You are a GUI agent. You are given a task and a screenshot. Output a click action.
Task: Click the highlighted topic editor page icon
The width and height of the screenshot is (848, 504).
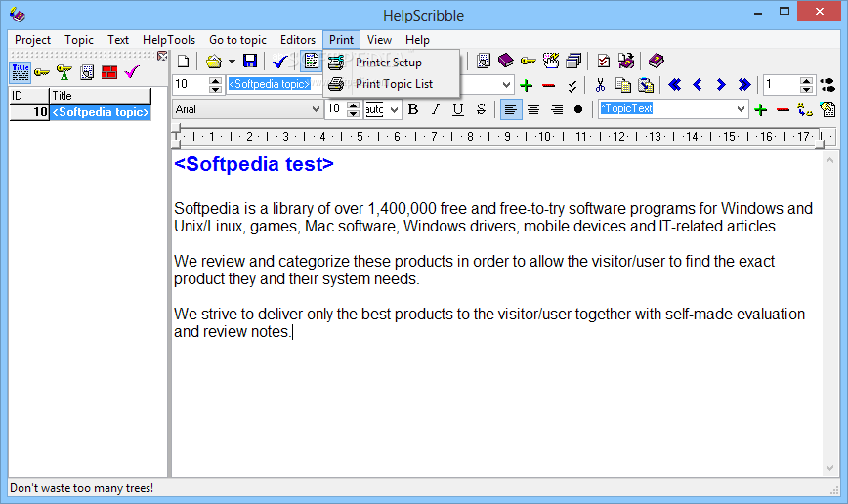click(x=311, y=62)
